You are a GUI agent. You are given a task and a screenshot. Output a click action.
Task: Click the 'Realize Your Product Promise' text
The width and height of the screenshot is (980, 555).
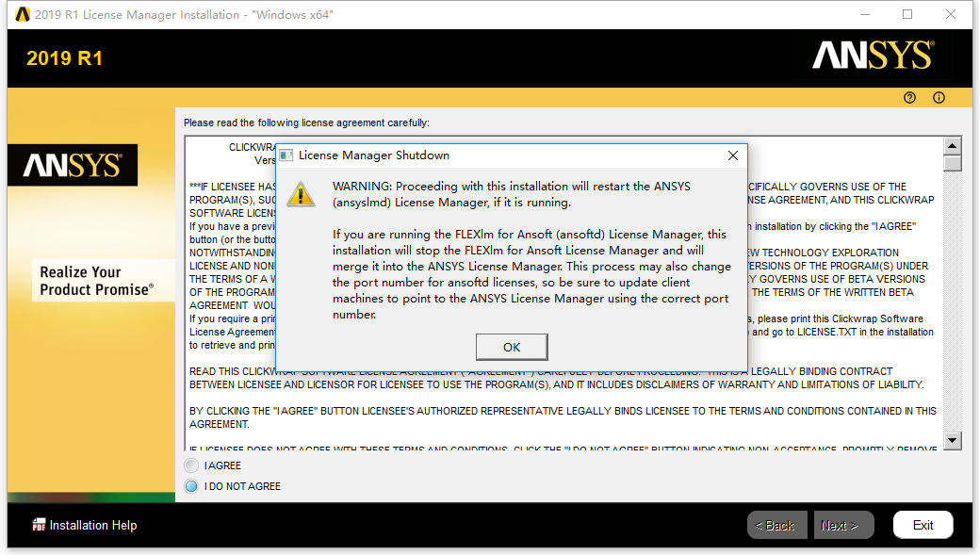point(96,281)
